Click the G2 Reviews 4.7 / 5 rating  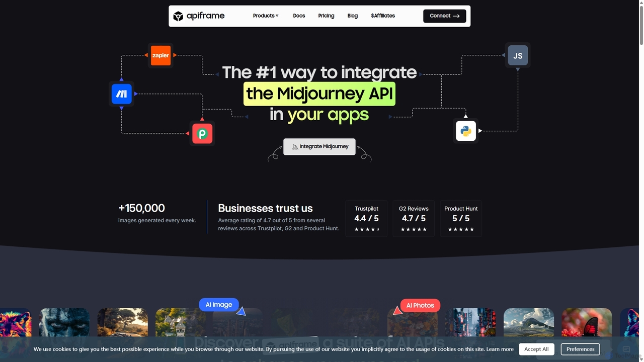click(x=414, y=218)
